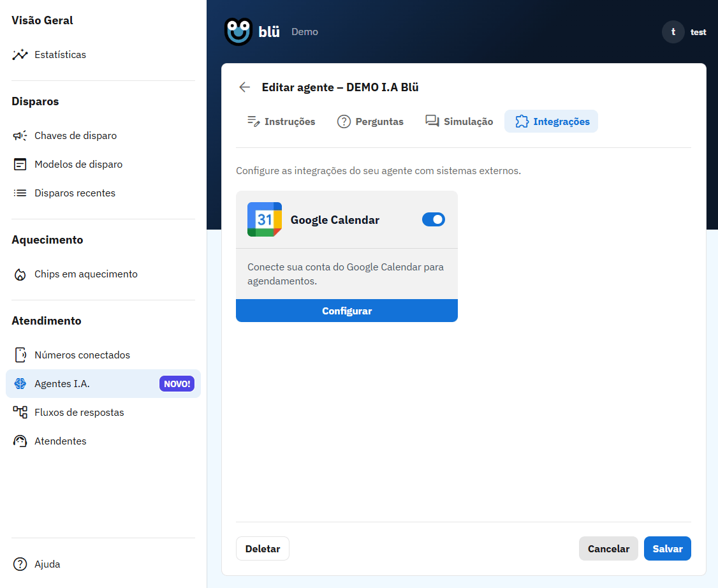Select Agentes I.A. menu item
This screenshot has height=588, width=718.
103,384
